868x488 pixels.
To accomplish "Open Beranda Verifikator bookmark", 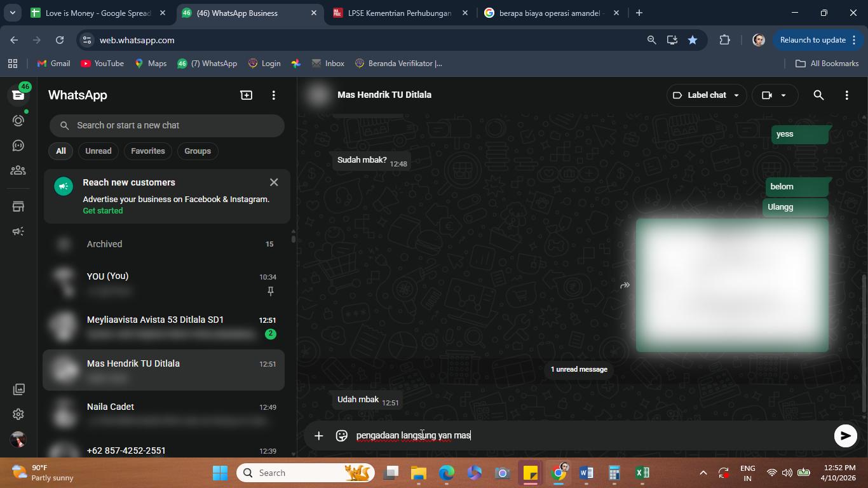I will click(398, 64).
